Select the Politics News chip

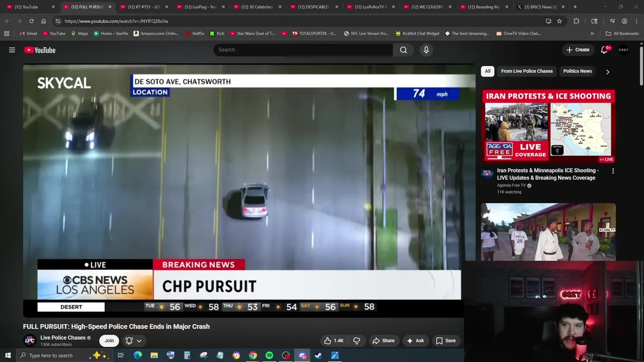[x=578, y=71]
